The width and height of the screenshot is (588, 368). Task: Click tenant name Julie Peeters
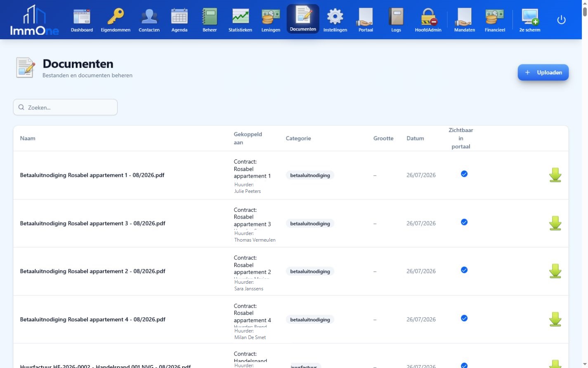248,191
